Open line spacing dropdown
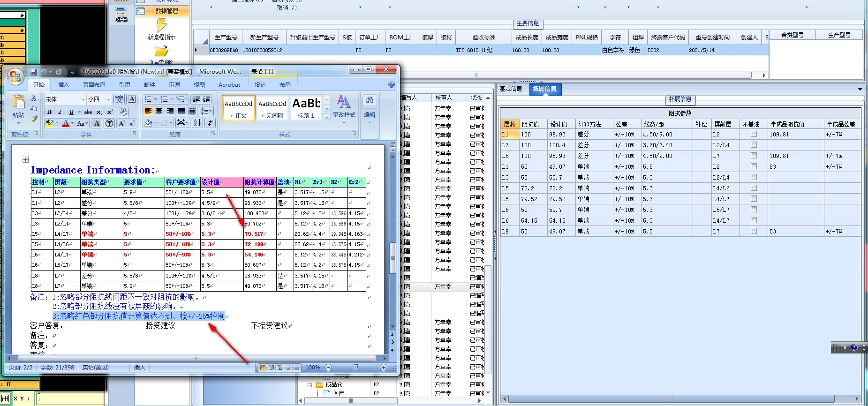 pyautogui.click(x=206, y=111)
